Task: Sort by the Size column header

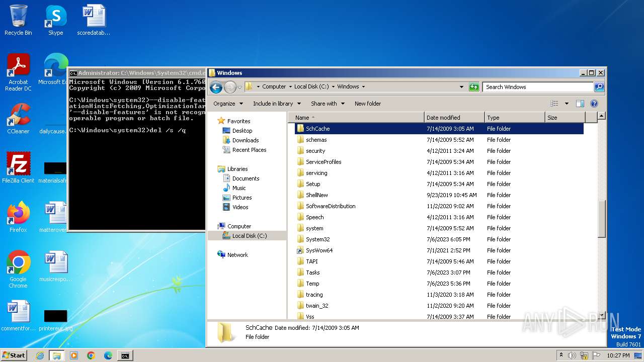Action: 565,118
